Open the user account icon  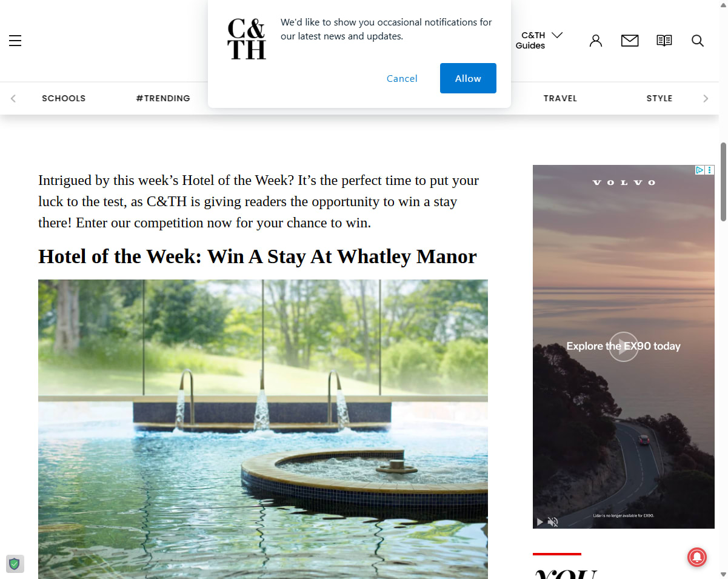click(596, 41)
